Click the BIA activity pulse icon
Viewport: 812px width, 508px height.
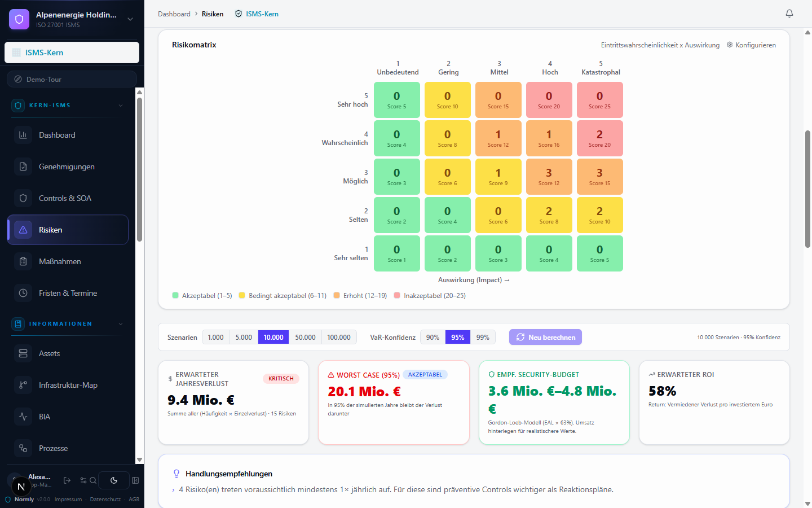point(23,417)
